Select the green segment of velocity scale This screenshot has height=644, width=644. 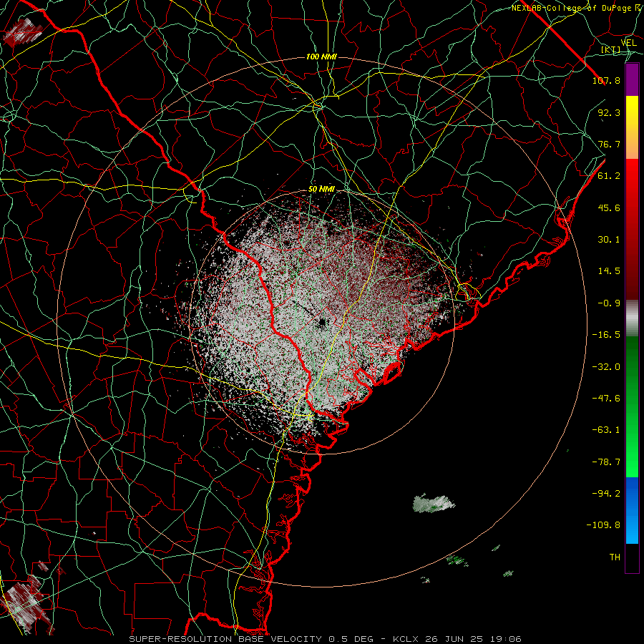tap(632, 406)
